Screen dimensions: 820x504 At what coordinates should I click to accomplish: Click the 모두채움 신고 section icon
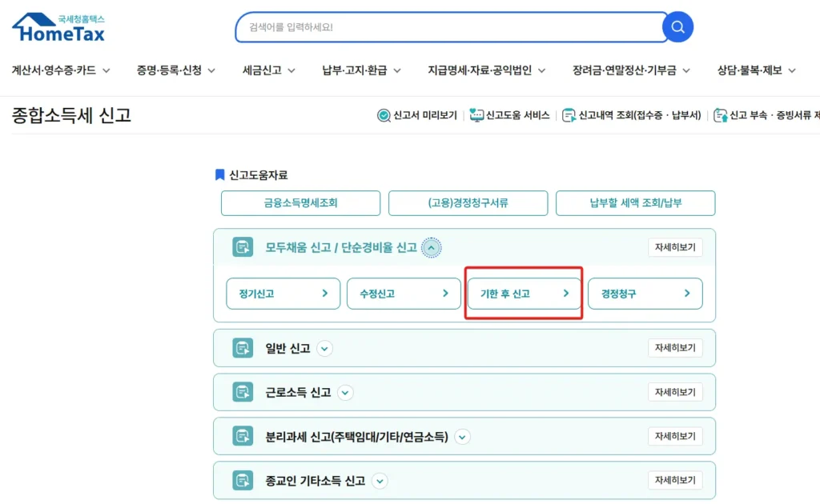tap(243, 247)
